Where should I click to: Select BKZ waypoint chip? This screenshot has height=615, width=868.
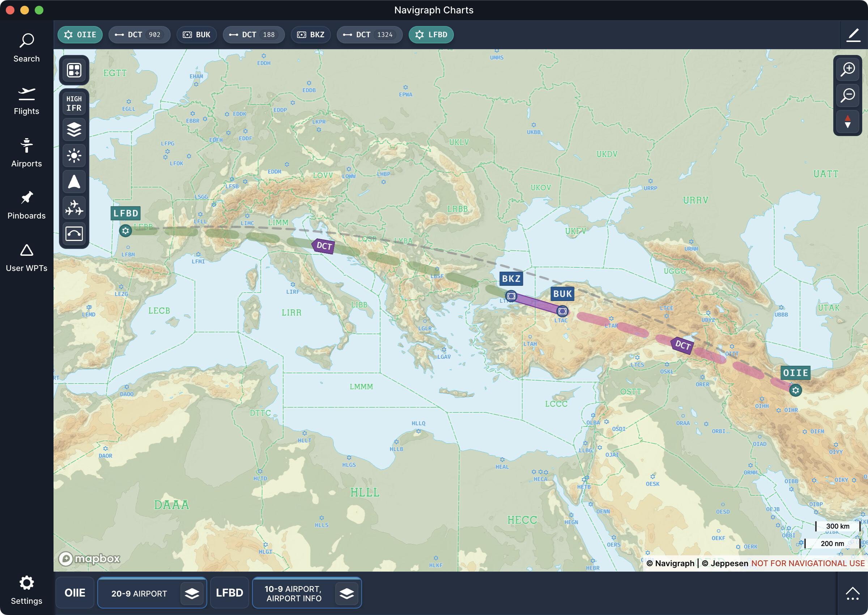point(311,35)
